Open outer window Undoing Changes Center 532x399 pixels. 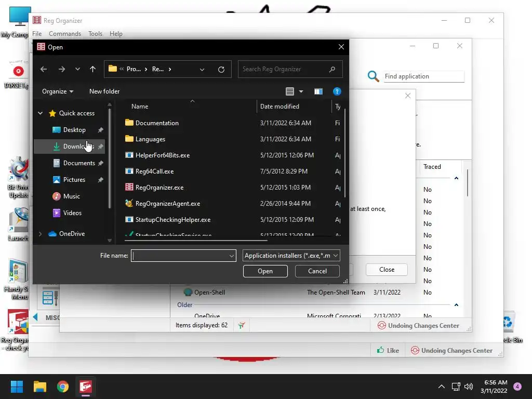451,351
